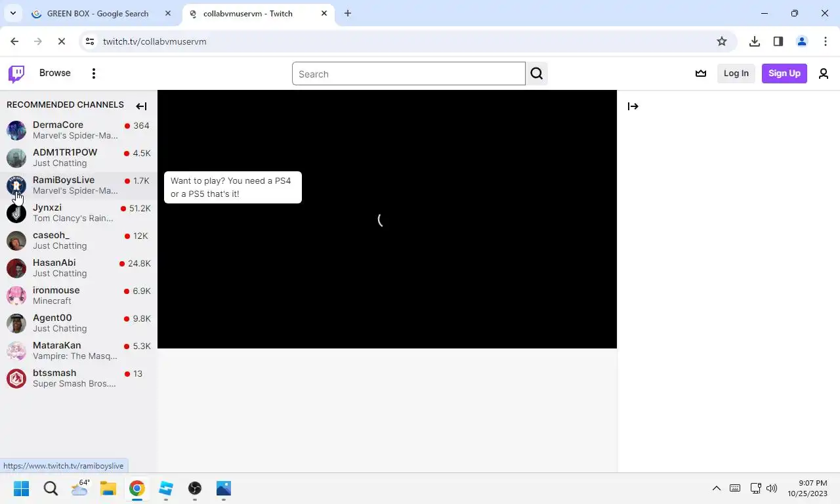This screenshot has width=840, height=504.
Task: Click ironmouse's pink avatar
Action: (x=16, y=295)
